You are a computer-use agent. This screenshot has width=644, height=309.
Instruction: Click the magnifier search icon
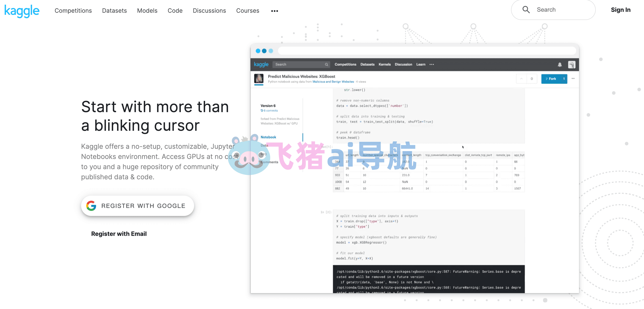click(526, 10)
